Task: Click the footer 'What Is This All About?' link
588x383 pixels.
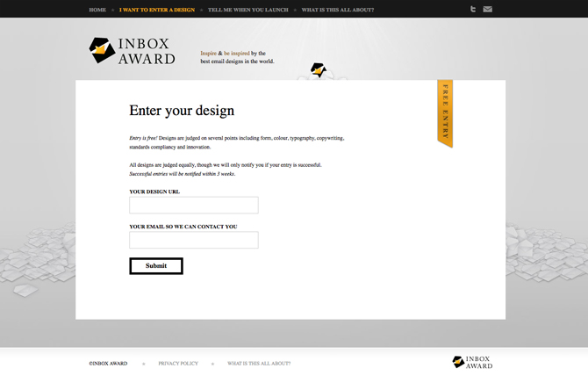Action: pyautogui.click(x=259, y=363)
